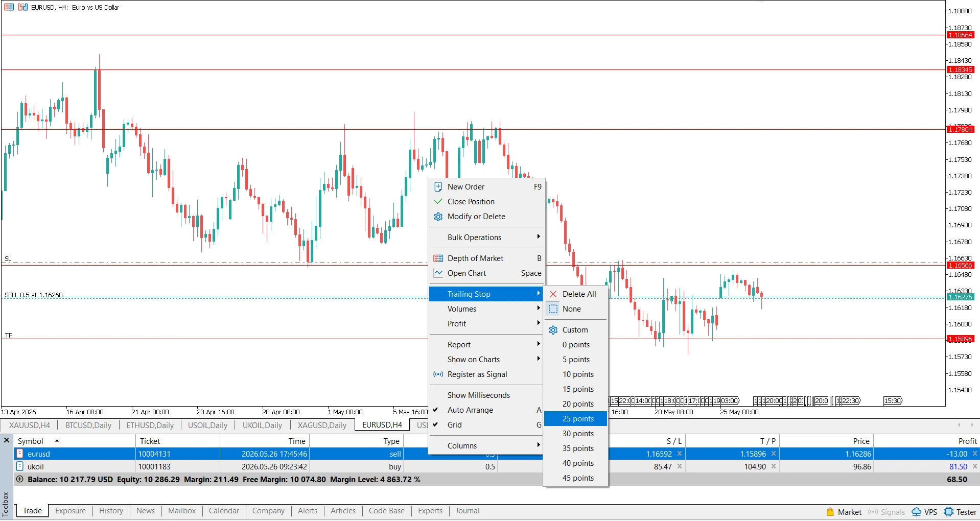Click the Open Chart line icon
The width and height of the screenshot is (980, 521).
tap(438, 273)
